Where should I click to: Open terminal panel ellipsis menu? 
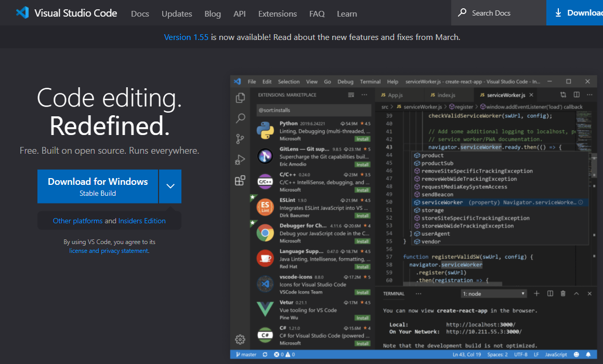(x=418, y=294)
